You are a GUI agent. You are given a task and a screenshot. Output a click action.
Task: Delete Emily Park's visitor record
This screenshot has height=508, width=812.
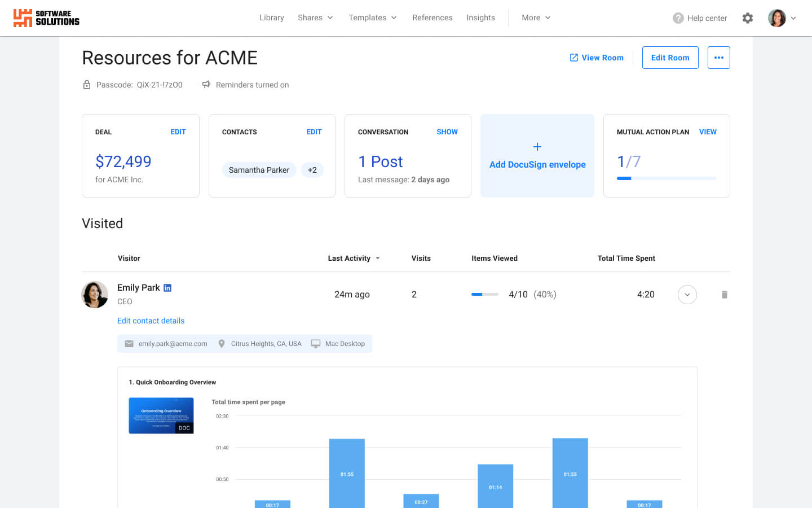[725, 294]
